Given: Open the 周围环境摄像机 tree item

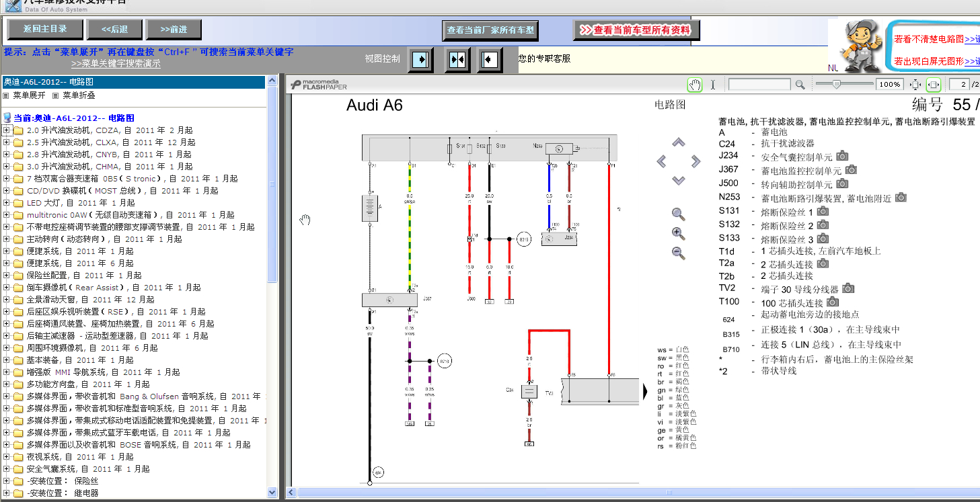Looking at the screenshot, I should tap(92, 348).
